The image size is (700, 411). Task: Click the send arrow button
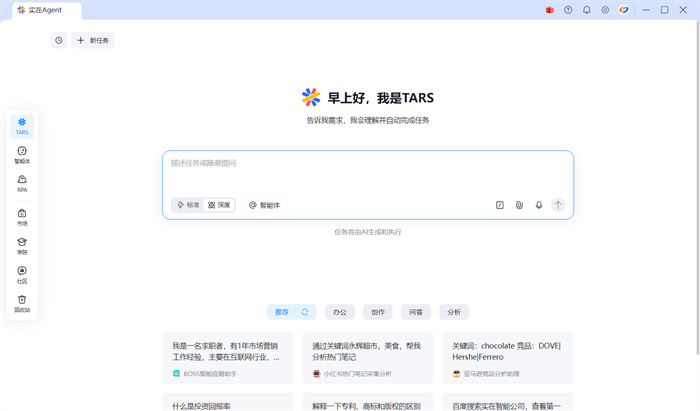(x=558, y=205)
